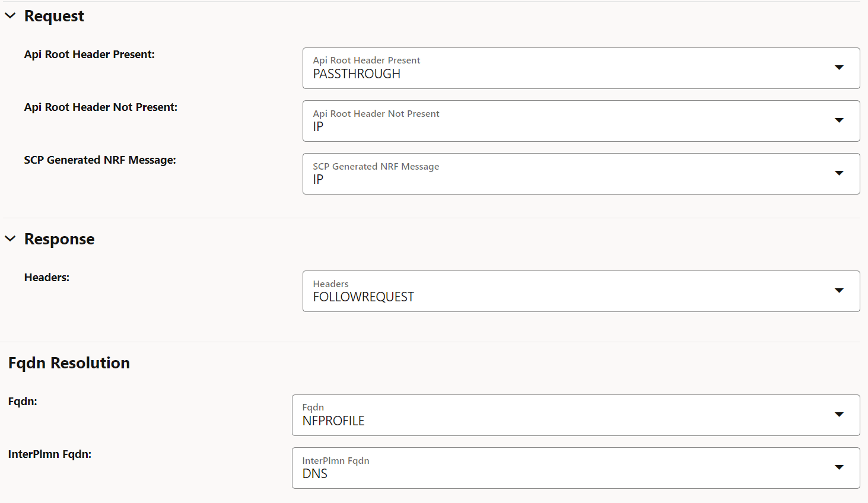The image size is (868, 503).
Task: Click the Request section heading
Action: coord(53,15)
